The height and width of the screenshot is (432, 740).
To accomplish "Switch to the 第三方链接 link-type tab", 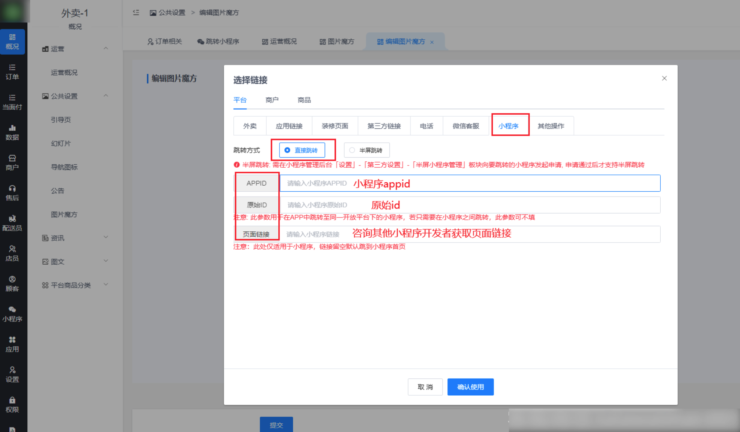I will 381,126.
